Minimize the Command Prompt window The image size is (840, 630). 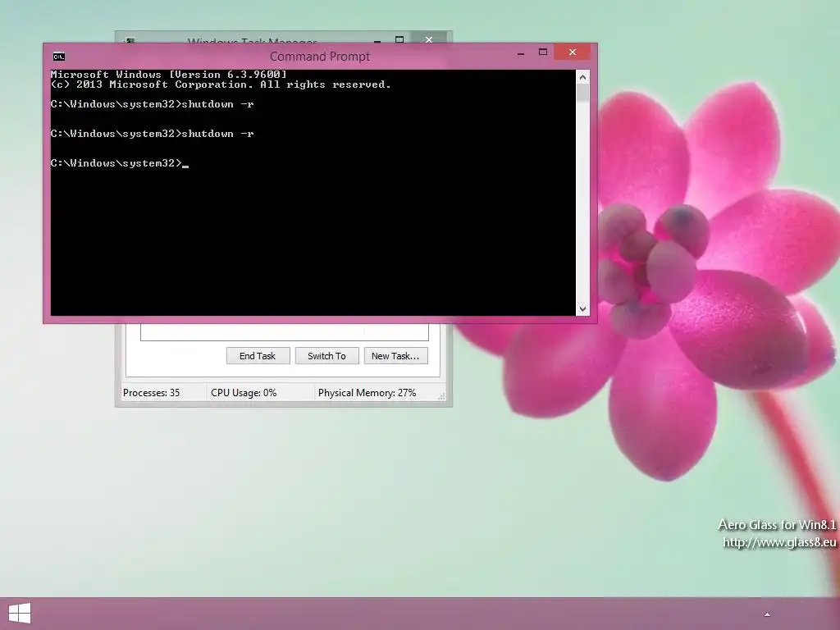521,53
